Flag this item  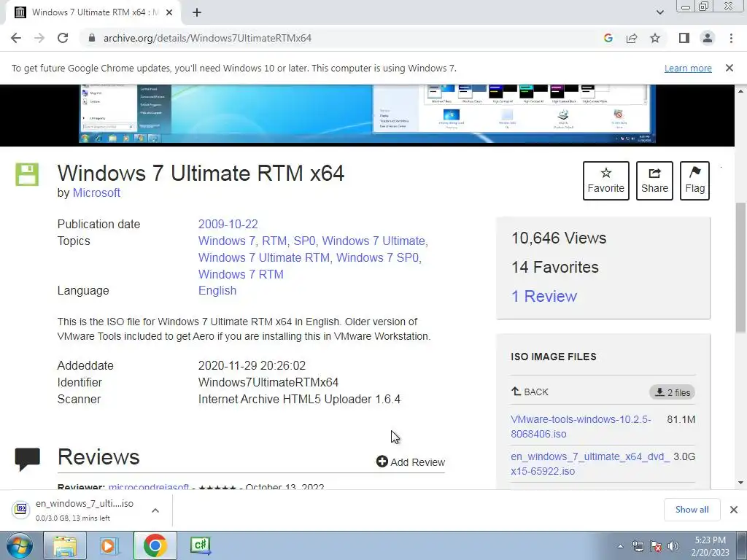(694, 181)
